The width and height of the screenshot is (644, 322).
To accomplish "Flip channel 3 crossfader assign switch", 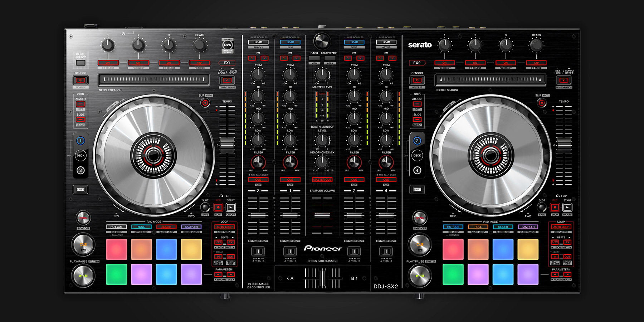I will pyautogui.click(x=258, y=251).
